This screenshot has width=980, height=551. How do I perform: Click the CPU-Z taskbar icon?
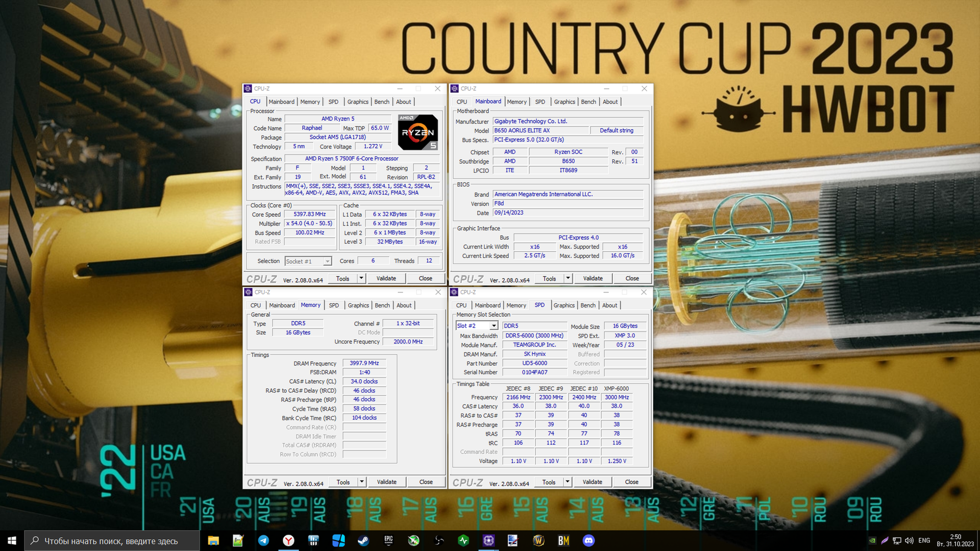click(488, 541)
